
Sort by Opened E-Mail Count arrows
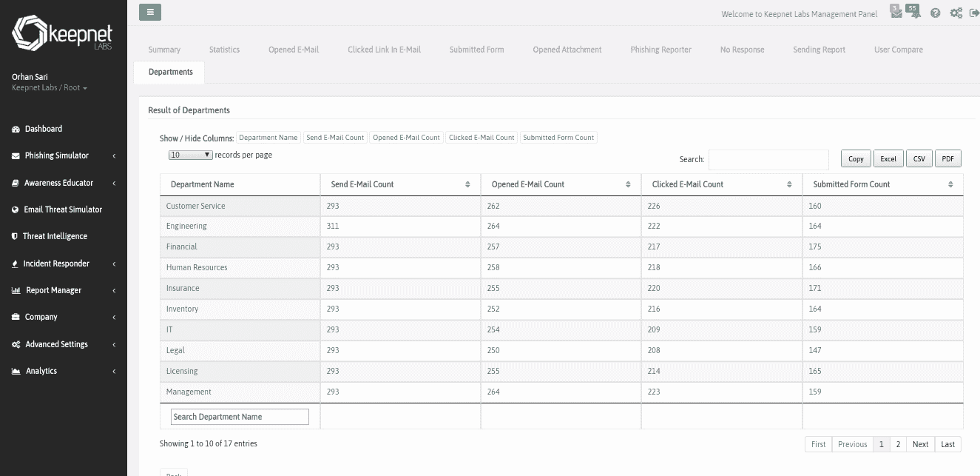click(628, 184)
